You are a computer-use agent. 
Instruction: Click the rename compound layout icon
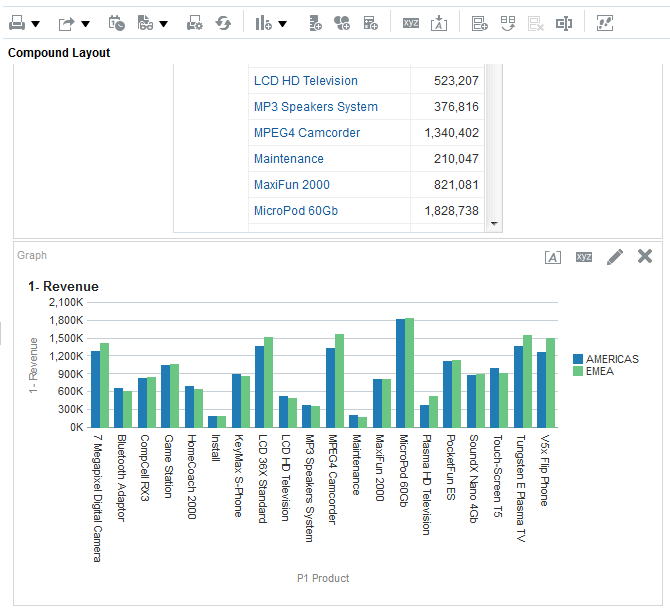564,23
